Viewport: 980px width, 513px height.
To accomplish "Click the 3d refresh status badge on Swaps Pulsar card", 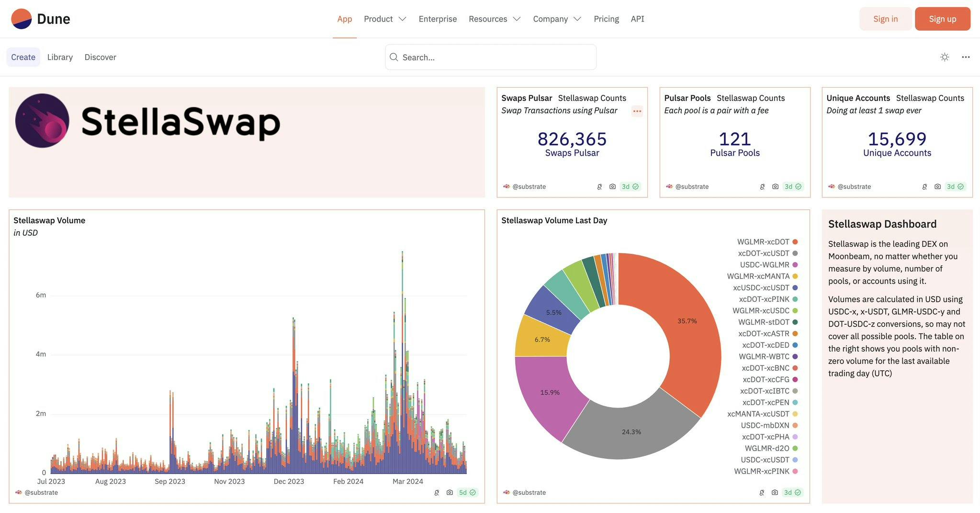I will point(630,187).
